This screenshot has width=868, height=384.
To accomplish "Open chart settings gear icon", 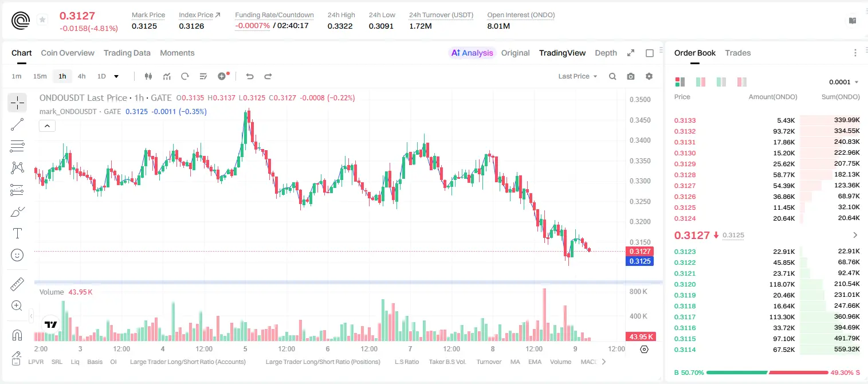I will pos(649,76).
